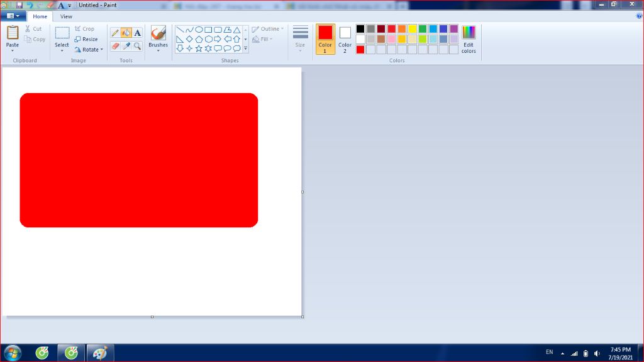Open the Paint file menu
The height and width of the screenshot is (362, 644).
(x=13, y=16)
